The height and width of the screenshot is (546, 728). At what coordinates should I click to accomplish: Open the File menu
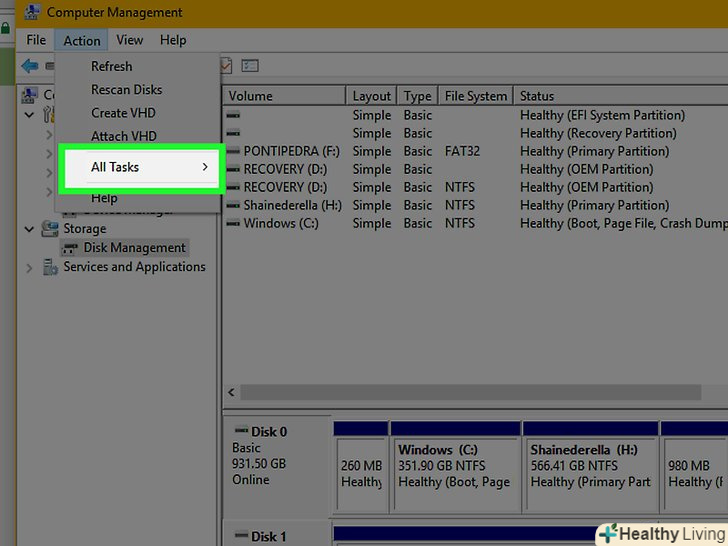coord(36,40)
